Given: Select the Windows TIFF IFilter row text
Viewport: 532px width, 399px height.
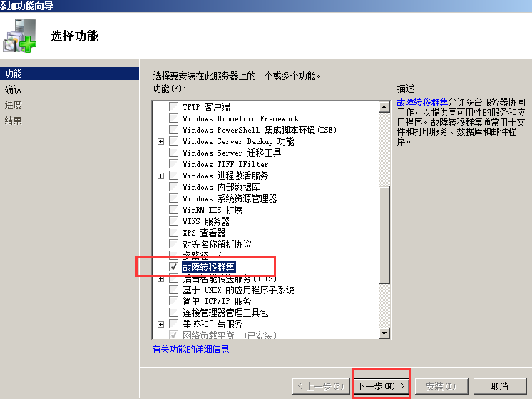Looking at the screenshot, I should (225, 164).
